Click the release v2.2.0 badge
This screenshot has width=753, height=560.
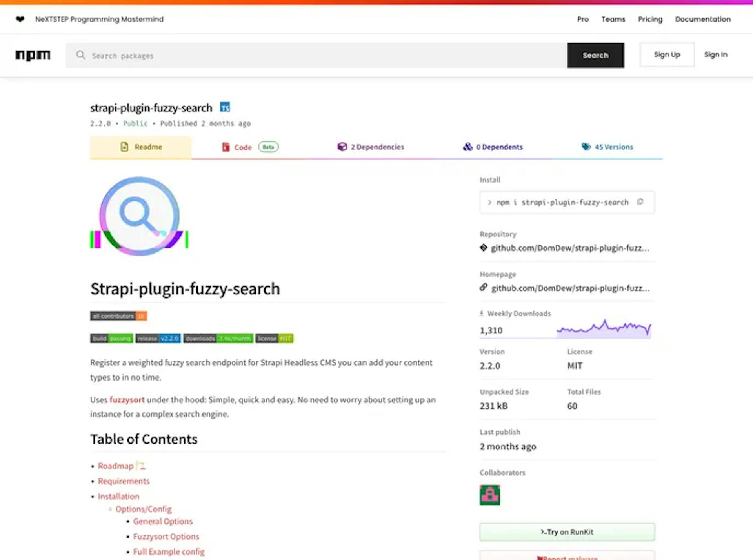pos(158,338)
